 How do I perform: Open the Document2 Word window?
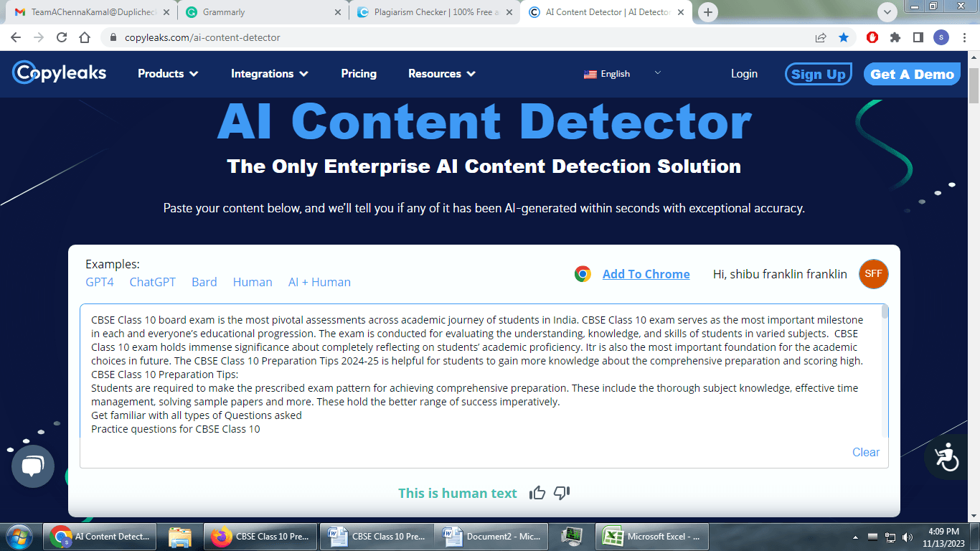click(x=493, y=536)
